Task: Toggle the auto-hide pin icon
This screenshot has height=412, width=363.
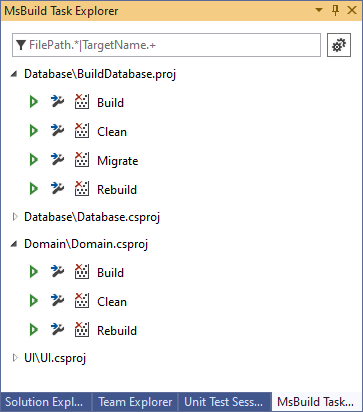Action: pyautogui.click(x=335, y=10)
